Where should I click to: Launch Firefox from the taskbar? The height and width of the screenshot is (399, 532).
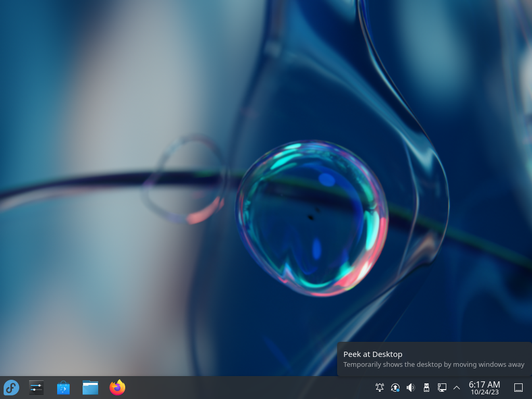pyautogui.click(x=117, y=388)
